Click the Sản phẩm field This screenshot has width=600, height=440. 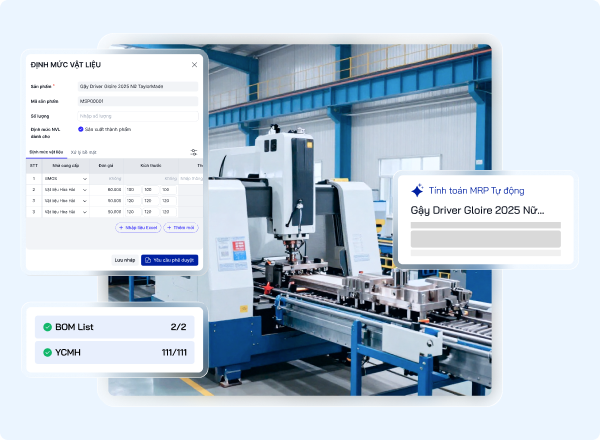[138, 86]
